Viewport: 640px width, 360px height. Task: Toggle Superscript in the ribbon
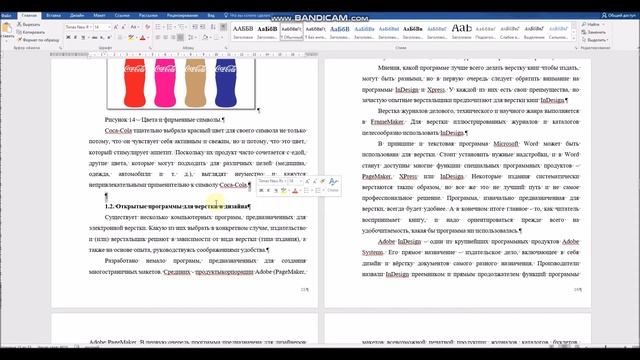pos(109,38)
